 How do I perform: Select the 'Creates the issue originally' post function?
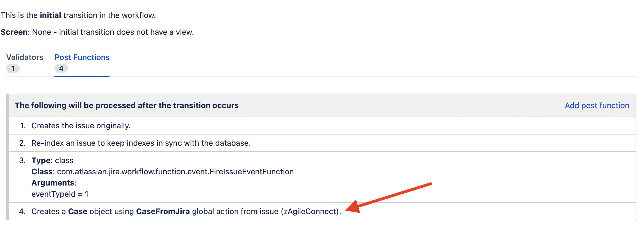81,126
